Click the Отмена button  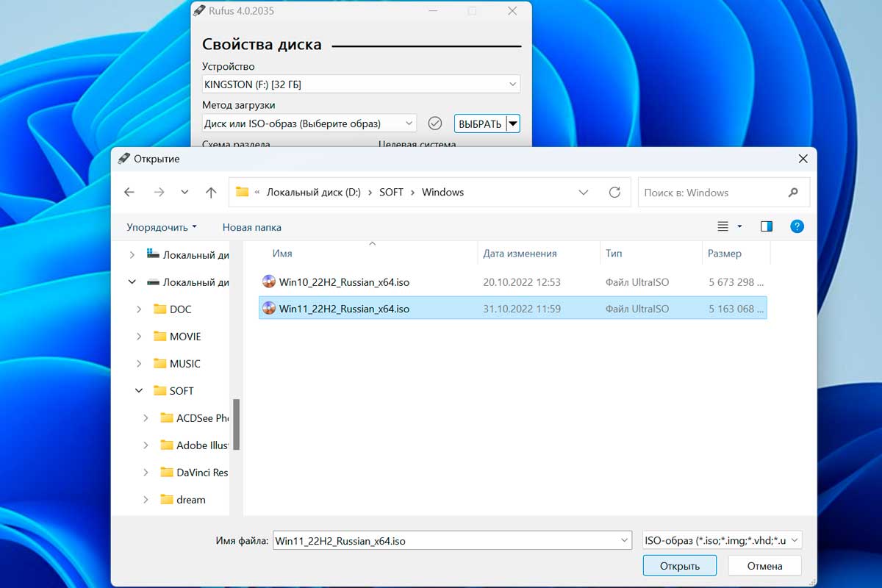(764, 566)
